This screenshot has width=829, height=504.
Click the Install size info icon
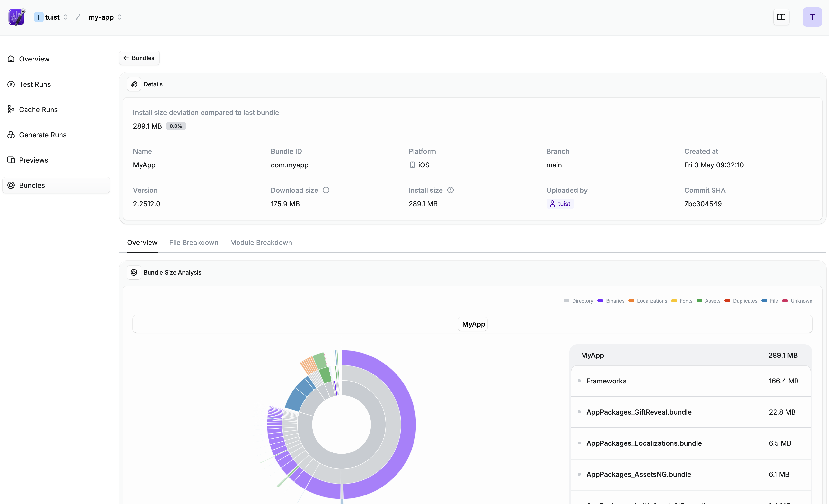click(450, 190)
